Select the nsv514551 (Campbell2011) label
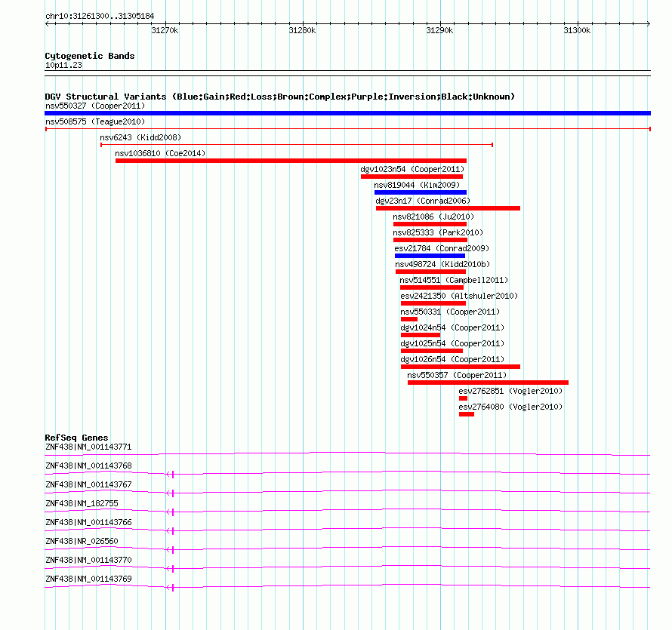The height and width of the screenshot is (630, 672). (454, 280)
